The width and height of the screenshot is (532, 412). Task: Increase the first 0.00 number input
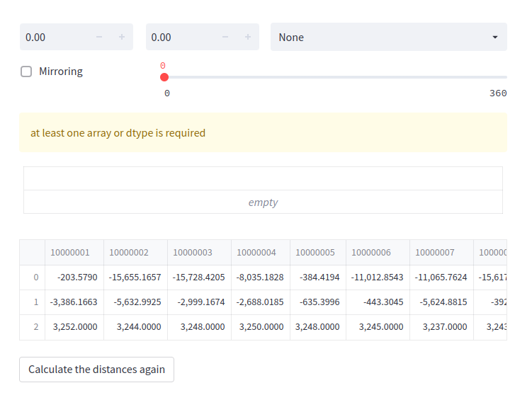[x=122, y=37]
